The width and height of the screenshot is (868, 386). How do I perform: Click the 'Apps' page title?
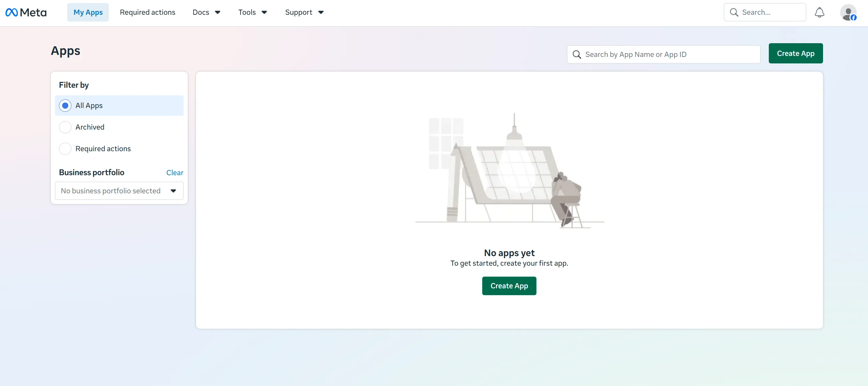click(66, 51)
